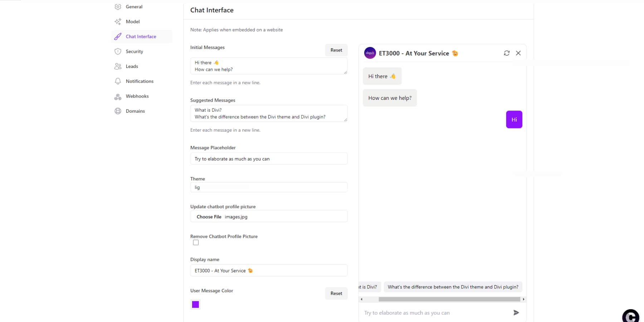Open the User Message Color picker

click(195, 304)
